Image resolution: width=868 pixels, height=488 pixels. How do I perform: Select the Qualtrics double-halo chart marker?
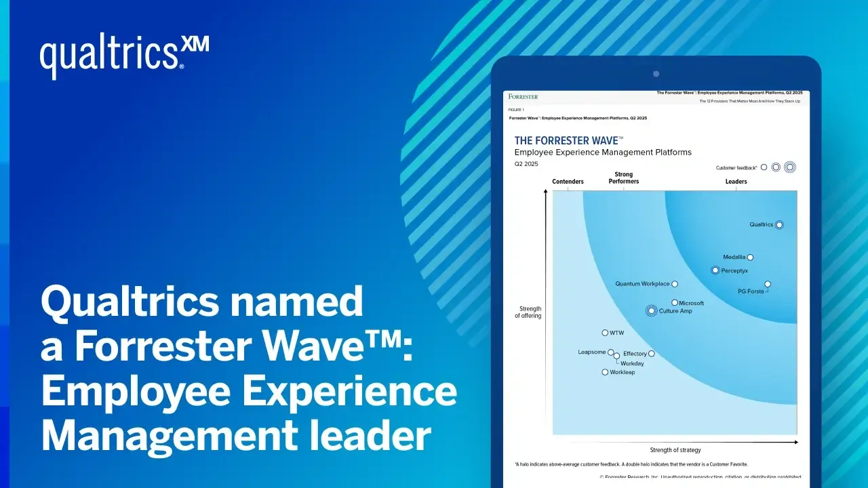click(x=779, y=224)
